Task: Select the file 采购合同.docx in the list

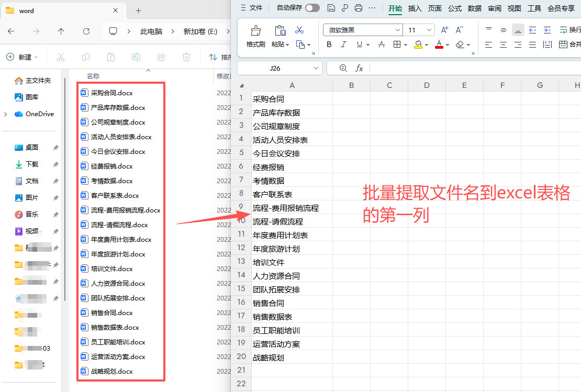Action: coord(111,93)
